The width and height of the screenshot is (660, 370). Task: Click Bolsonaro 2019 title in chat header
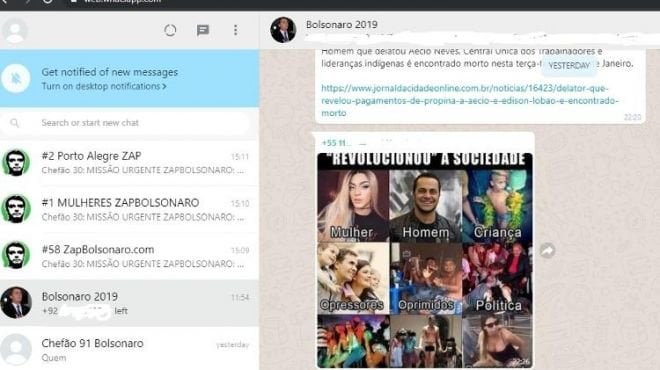click(x=341, y=24)
